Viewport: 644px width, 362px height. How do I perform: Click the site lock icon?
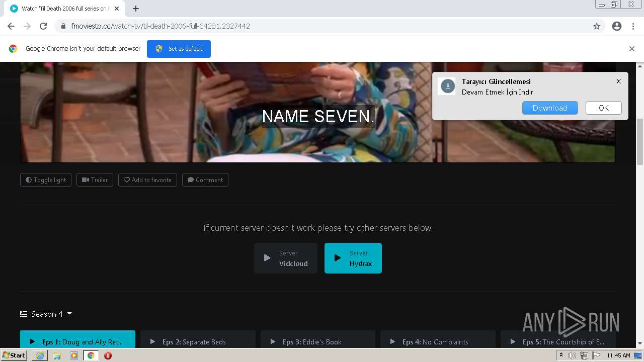click(x=63, y=26)
